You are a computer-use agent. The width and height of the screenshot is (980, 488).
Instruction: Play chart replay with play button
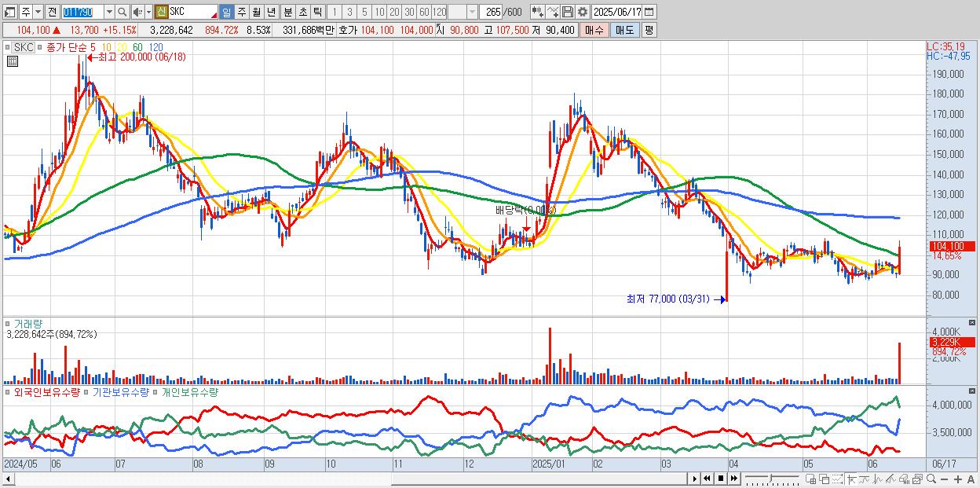coord(694,479)
